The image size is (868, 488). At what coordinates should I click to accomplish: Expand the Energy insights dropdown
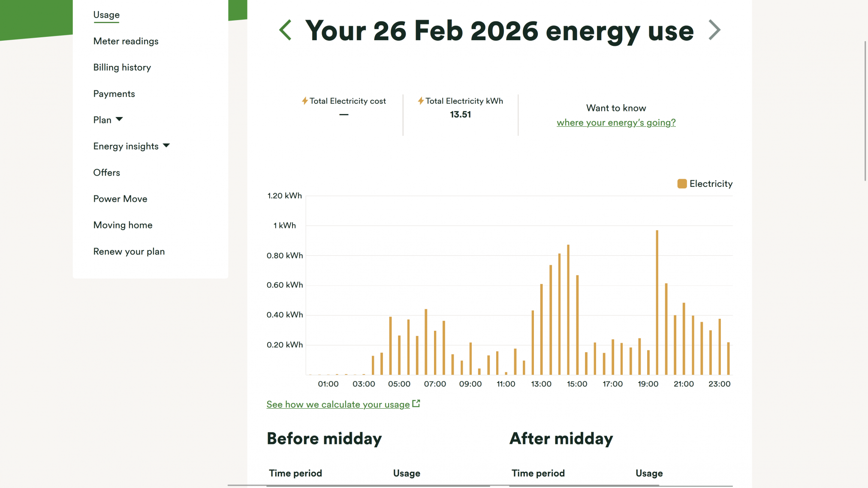[132, 146]
